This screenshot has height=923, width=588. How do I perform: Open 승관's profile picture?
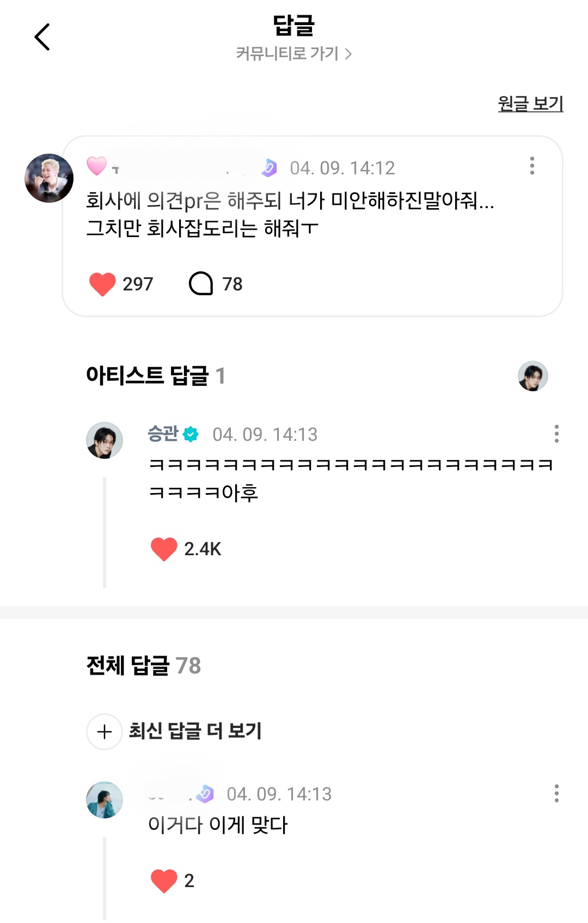point(105,440)
